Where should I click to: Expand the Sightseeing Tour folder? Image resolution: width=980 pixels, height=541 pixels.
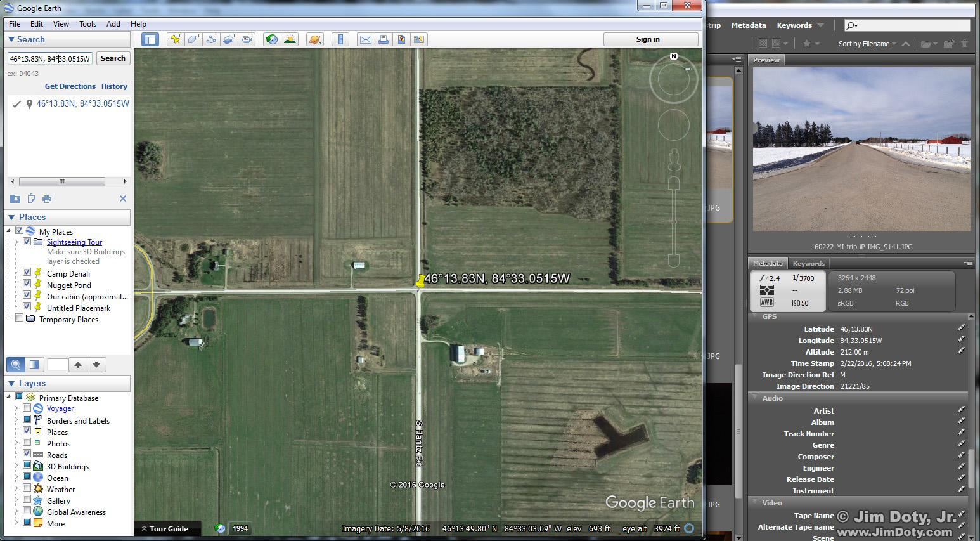click(16, 242)
